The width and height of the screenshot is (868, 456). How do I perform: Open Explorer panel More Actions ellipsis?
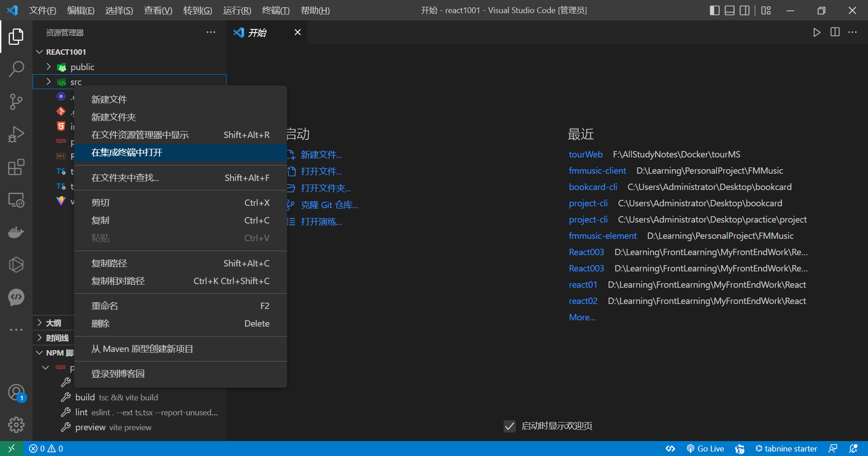point(211,32)
